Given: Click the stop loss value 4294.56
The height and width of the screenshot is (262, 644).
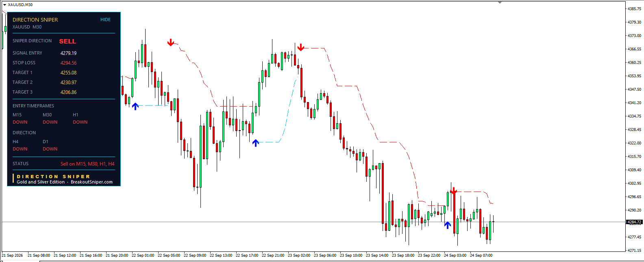Looking at the screenshot, I should click(x=68, y=63).
